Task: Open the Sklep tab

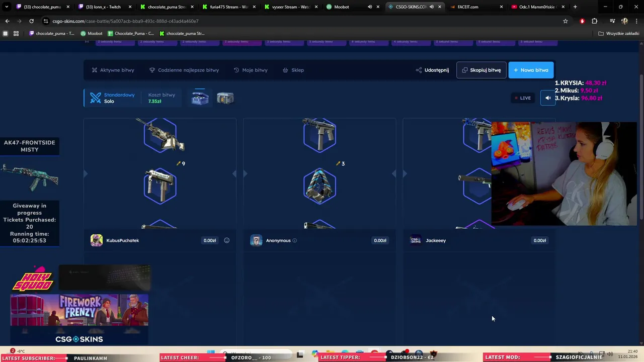Action: coord(293,70)
